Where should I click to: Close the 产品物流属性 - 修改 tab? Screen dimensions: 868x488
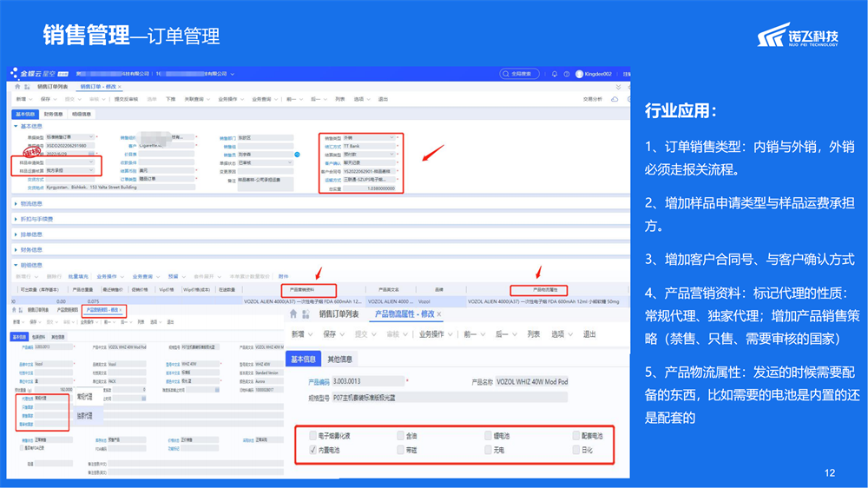coord(439,314)
